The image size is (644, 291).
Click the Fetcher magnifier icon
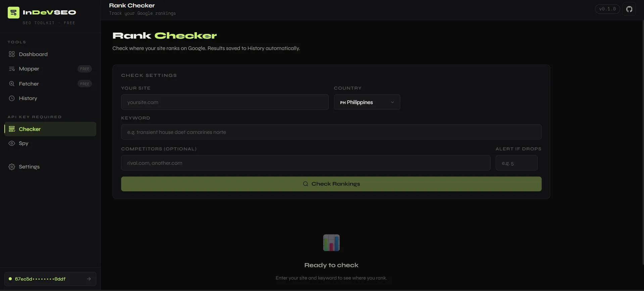click(12, 84)
